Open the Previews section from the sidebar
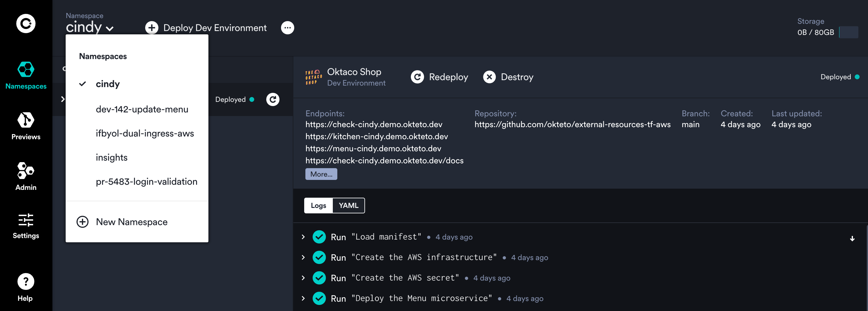Image resolution: width=868 pixels, height=311 pixels. tap(26, 125)
